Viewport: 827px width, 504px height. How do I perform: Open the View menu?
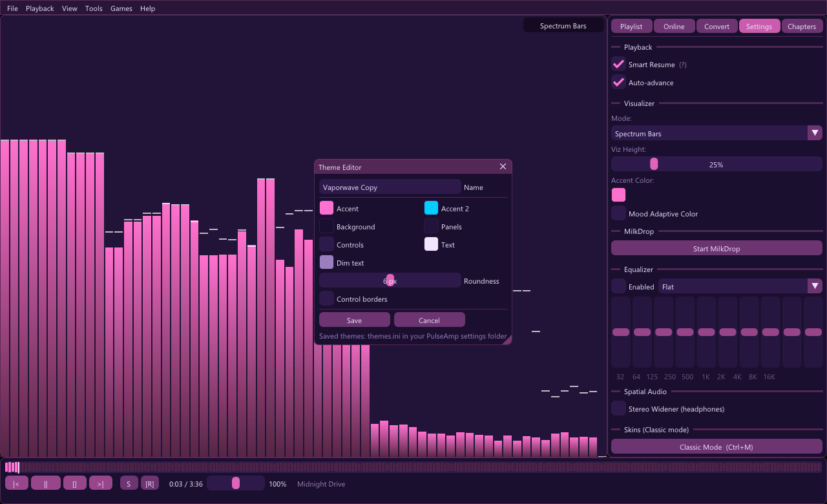70,8
